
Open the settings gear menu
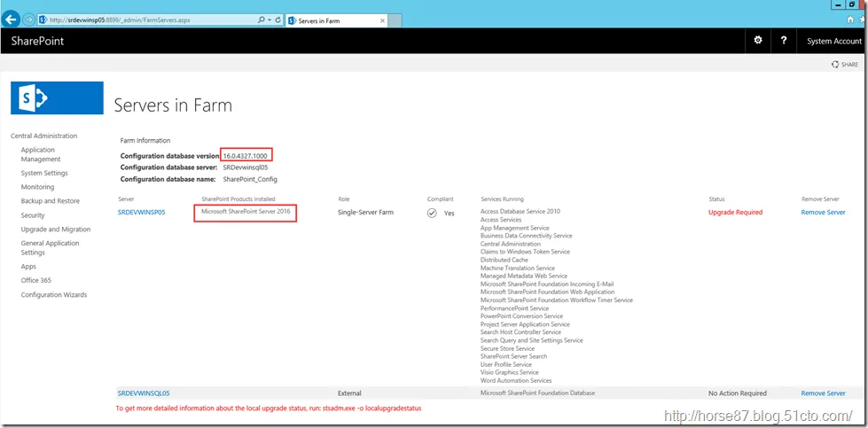point(758,41)
